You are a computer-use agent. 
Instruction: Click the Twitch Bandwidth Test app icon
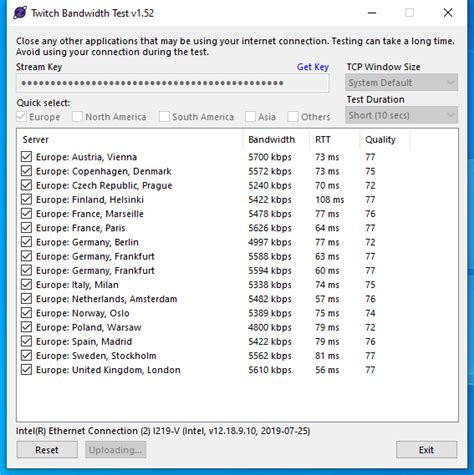tap(20, 13)
